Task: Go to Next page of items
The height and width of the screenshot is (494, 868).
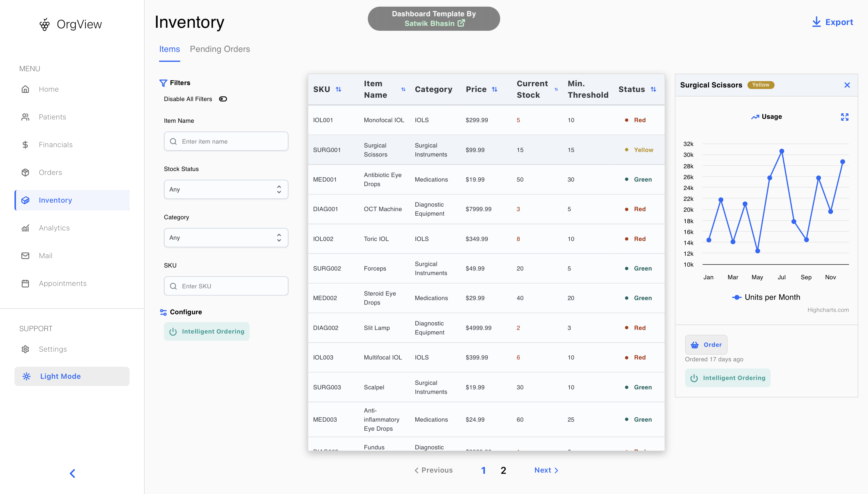Action: pyautogui.click(x=546, y=470)
